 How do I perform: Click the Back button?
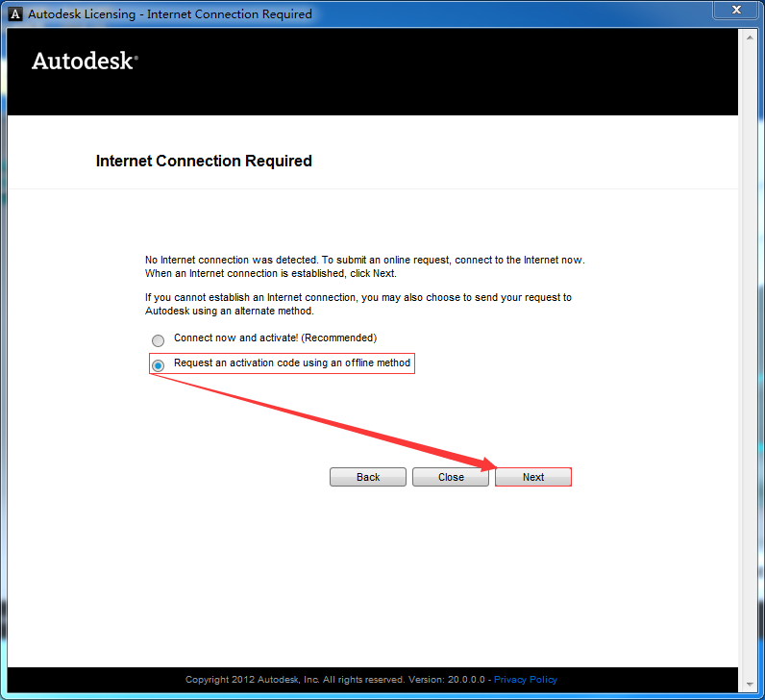368,477
